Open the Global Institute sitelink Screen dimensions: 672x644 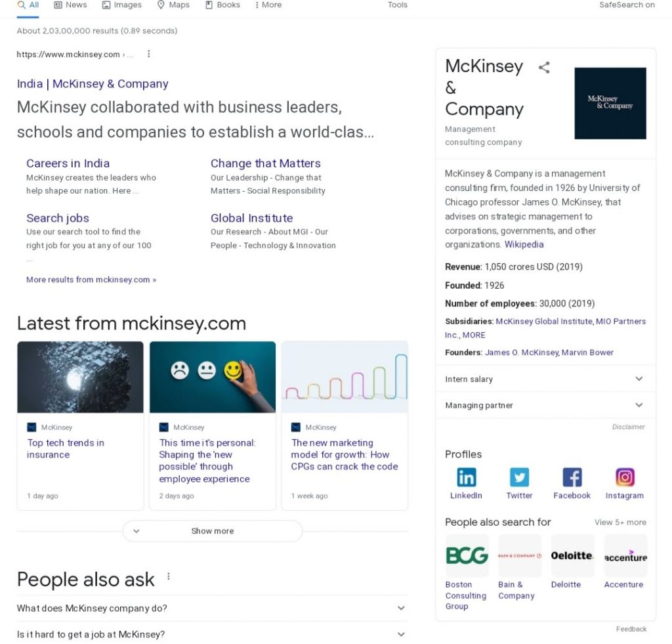(x=252, y=218)
